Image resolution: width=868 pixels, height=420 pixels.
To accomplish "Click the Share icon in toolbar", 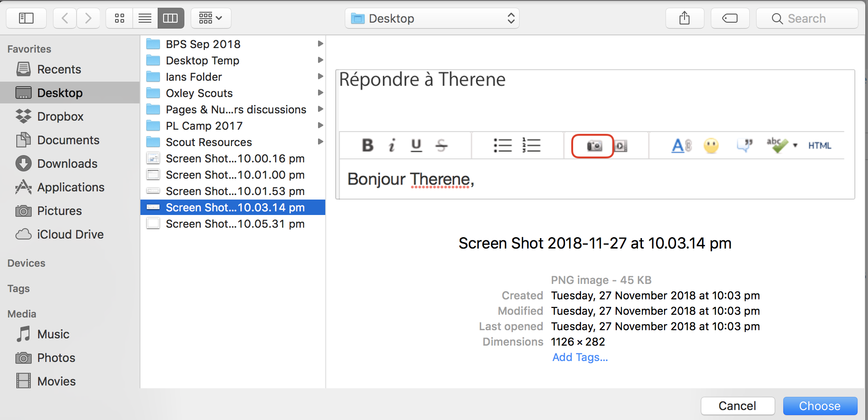I will 685,18.
